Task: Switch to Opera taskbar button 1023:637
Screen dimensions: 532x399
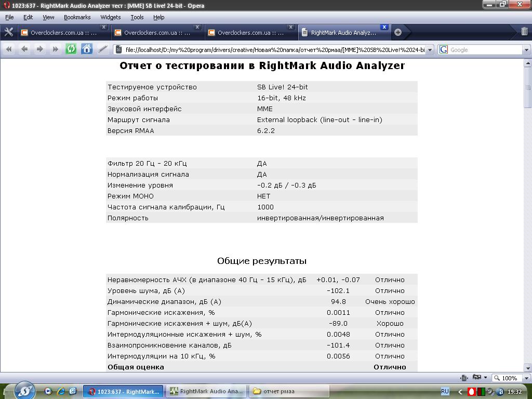Action: (123, 392)
